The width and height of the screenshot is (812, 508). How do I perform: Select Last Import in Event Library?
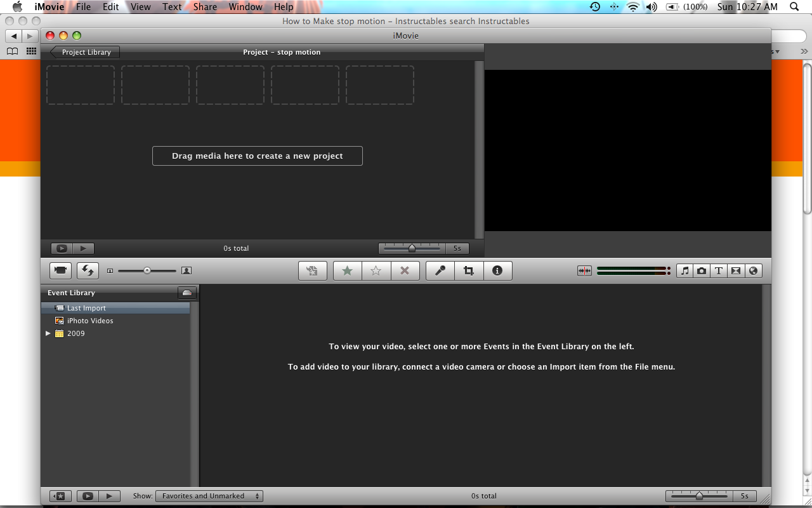pyautogui.click(x=115, y=308)
